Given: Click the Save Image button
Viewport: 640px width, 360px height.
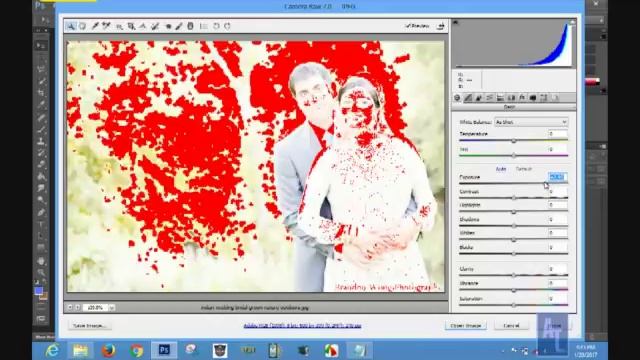Looking at the screenshot, I should 89,326.
